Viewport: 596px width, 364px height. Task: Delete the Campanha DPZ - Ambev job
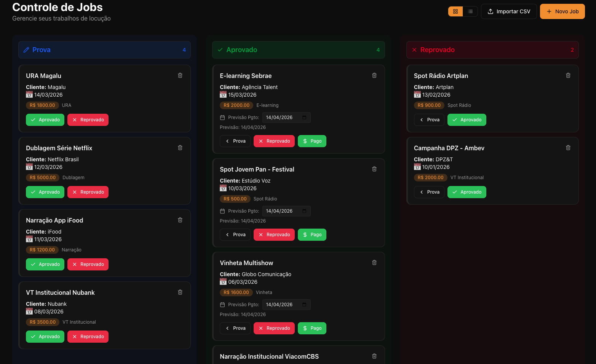(568, 148)
